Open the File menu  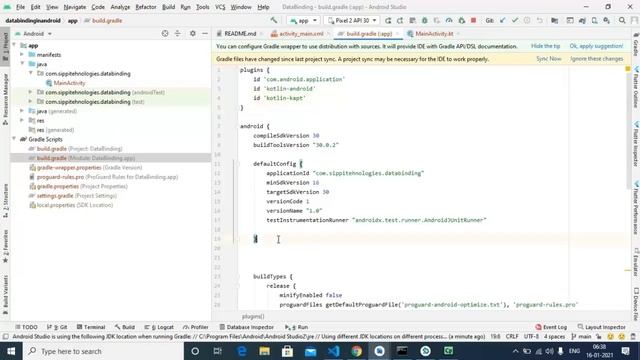pos(20,7)
